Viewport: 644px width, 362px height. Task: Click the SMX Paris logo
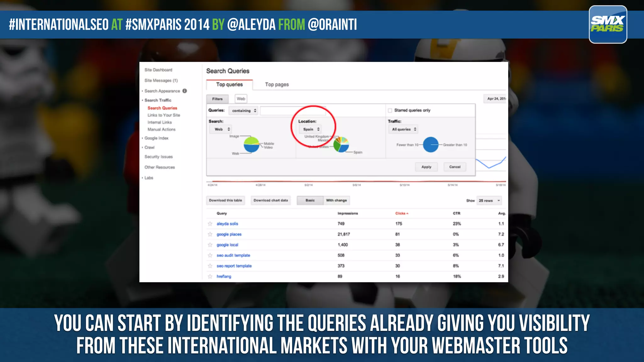click(x=608, y=24)
